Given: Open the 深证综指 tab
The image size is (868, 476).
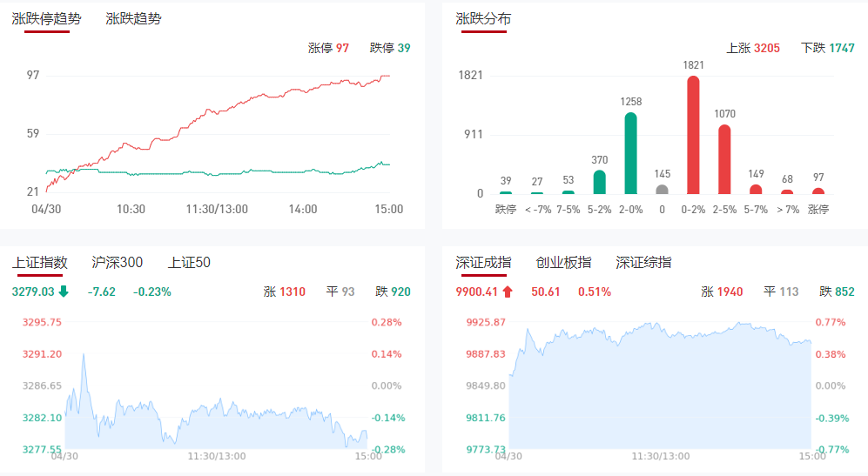Looking at the screenshot, I should point(643,262).
